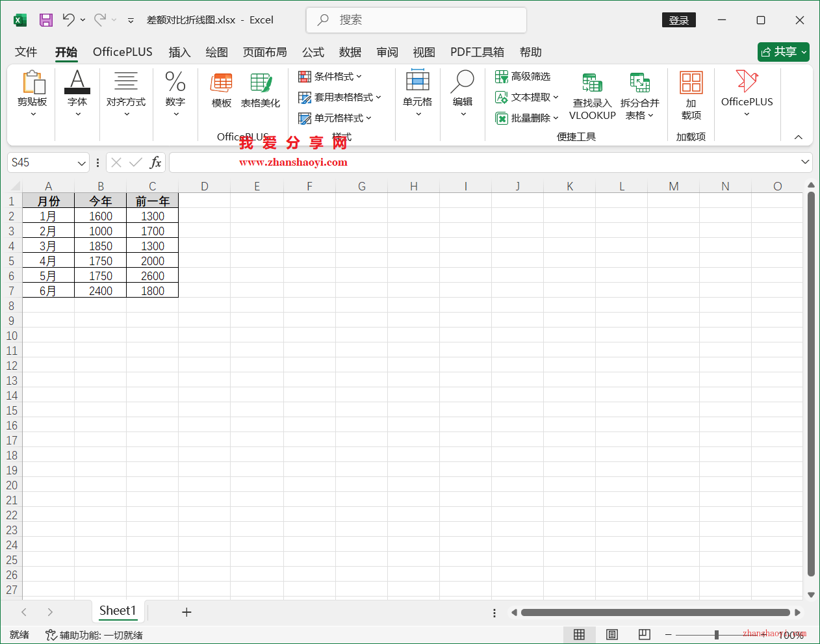Click the Save icon in Quick Access Toolbar

45,19
